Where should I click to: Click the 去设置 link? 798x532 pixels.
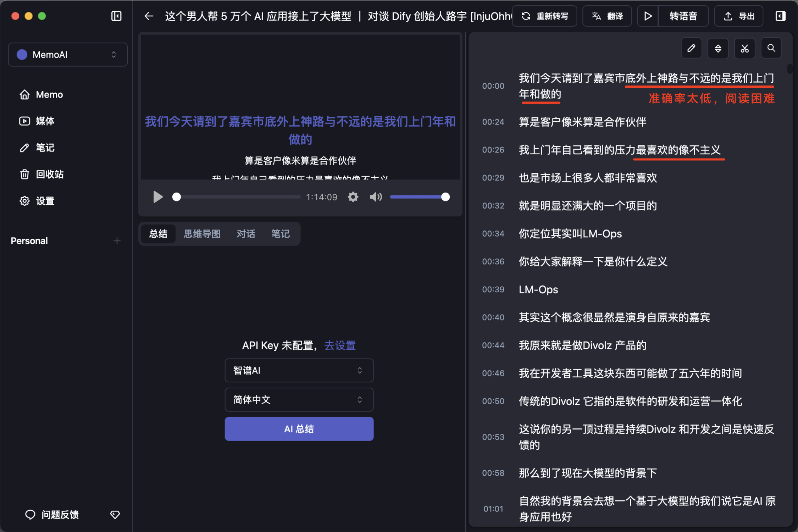[340, 345]
